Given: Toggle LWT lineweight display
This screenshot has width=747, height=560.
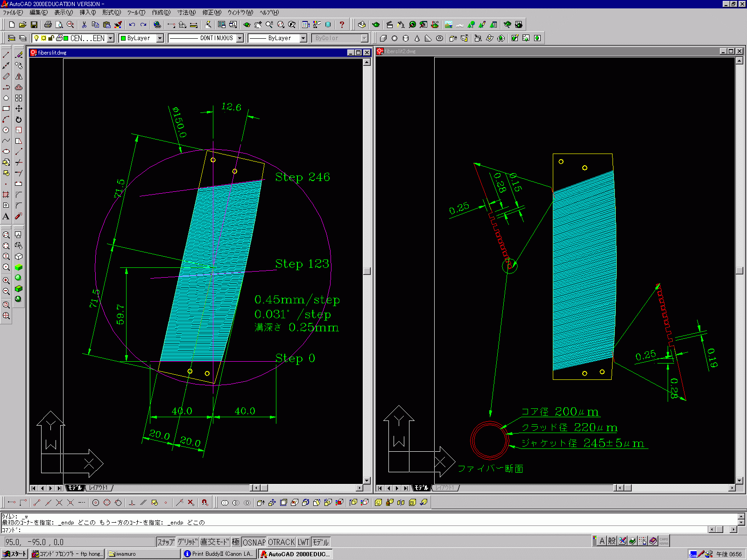Looking at the screenshot, I should point(303,542).
